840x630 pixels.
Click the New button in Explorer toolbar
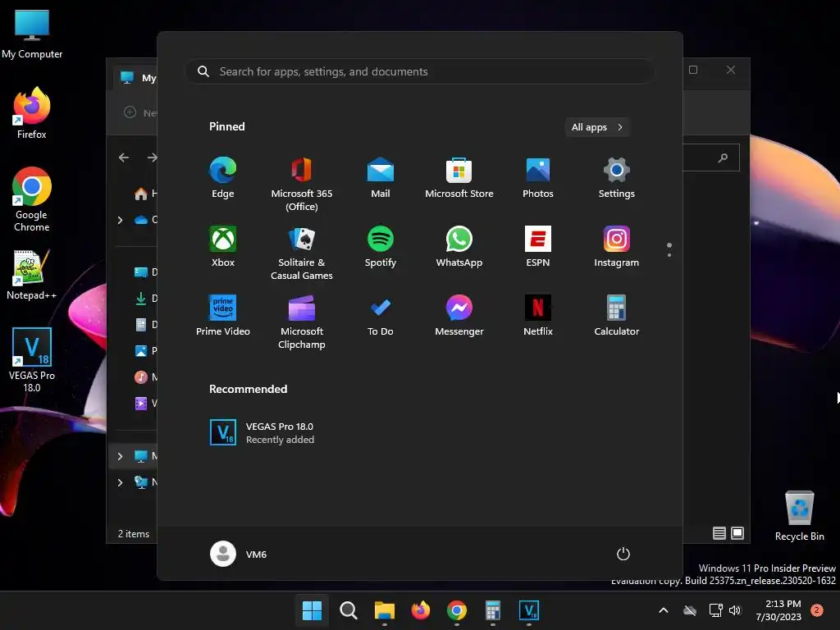pyautogui.click(x=139, y=112)
